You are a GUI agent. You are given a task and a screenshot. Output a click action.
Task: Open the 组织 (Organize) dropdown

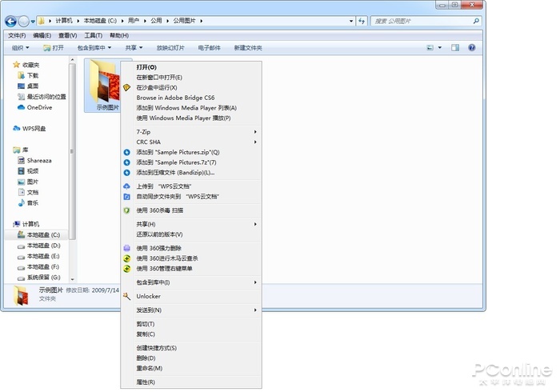pos(22,48)
